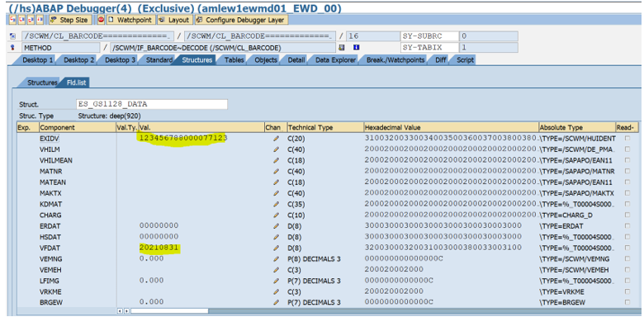644x317 pixels.
Task: Open the Standard tab
Action: point(159,60)
